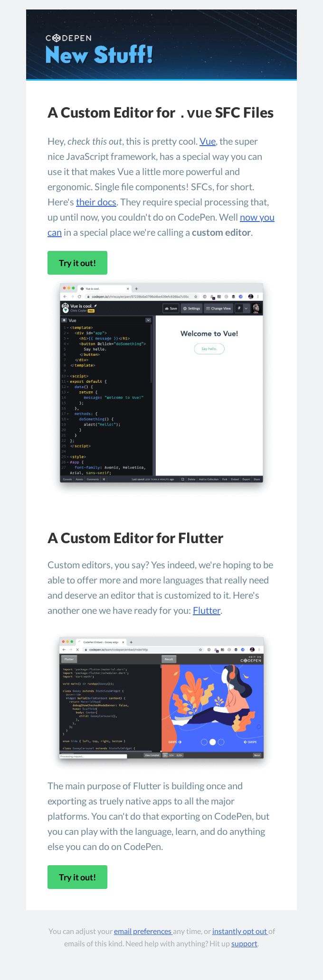
Task: Click the "instantly opt out" link
Action: [240, 931]
